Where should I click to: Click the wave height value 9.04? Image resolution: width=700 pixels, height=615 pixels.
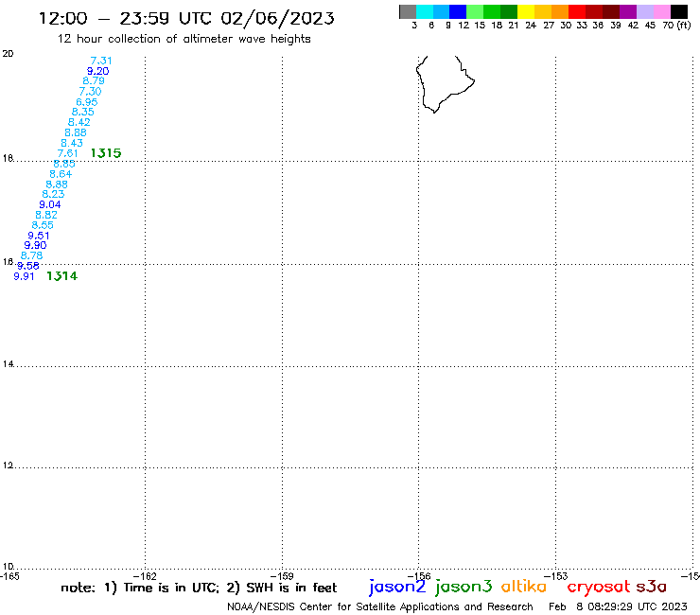click(x=49, y=204)
